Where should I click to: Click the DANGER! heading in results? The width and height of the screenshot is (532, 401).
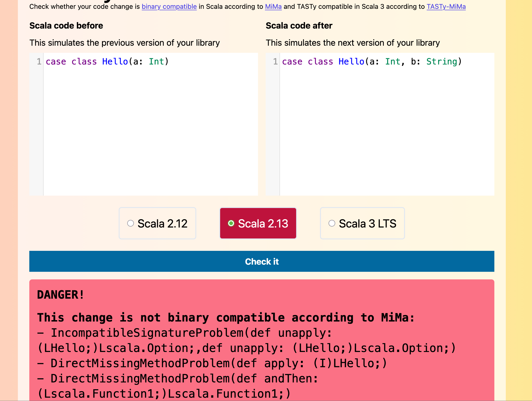[x=60, y=295]
